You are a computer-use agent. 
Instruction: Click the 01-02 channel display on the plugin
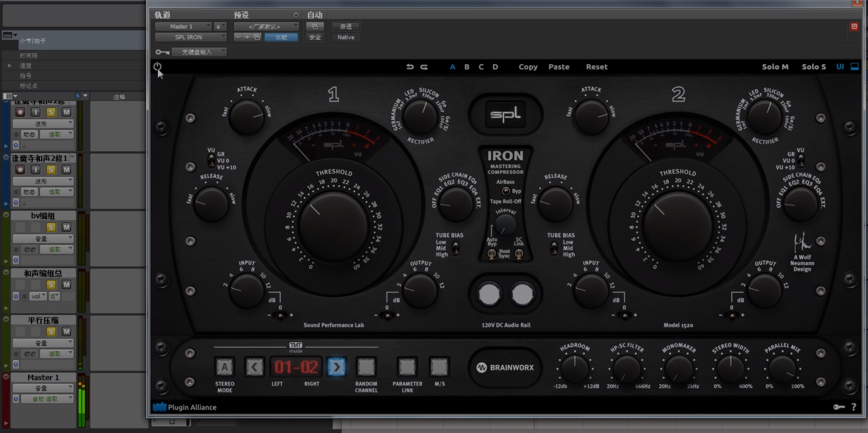(x=296, y=367)
